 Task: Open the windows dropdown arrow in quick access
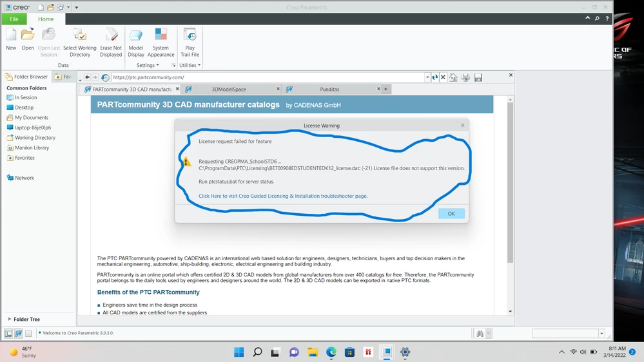click(68, 7)
